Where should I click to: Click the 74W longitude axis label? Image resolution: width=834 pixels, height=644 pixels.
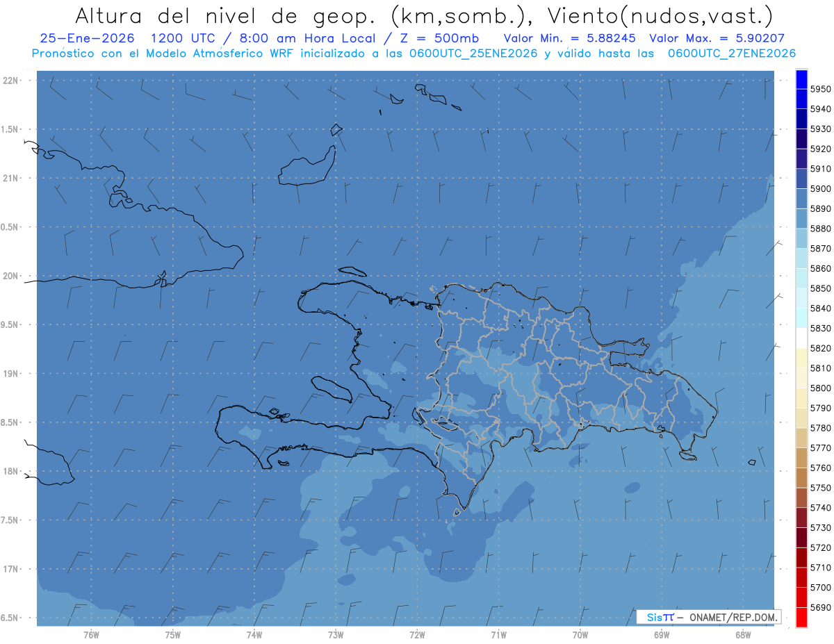(x=254, y=635)
